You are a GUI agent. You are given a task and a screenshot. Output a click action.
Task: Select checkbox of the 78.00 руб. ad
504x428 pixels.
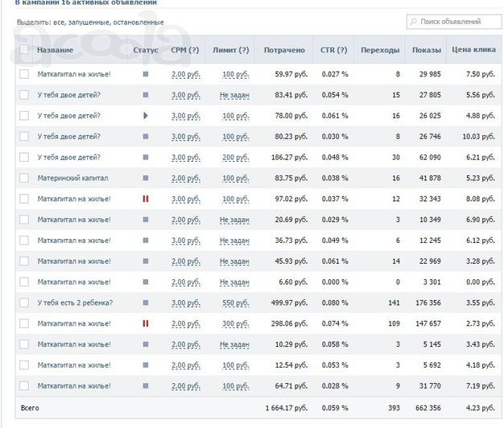coord(24,116)
